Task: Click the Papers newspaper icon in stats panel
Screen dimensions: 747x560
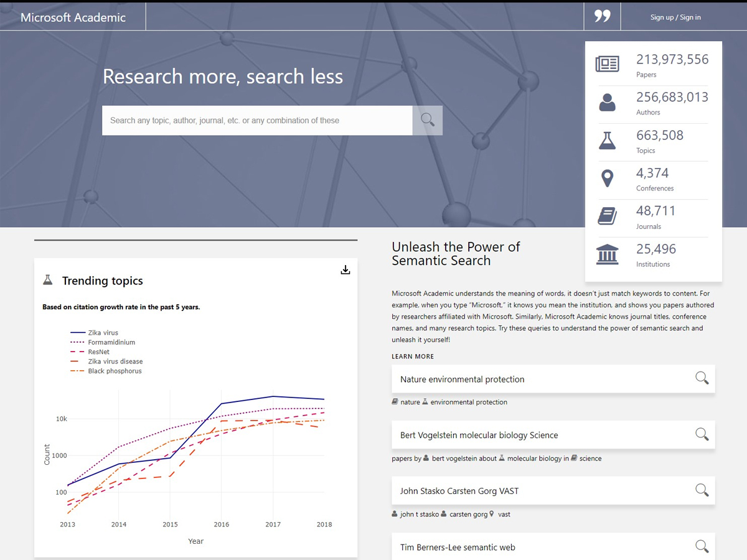Action: point(607,63)
